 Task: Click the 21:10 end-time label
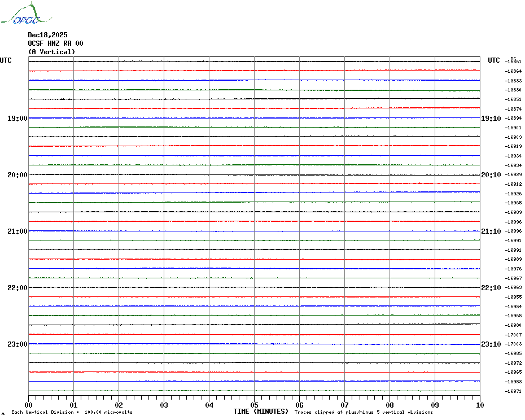(x=491, y=231)
